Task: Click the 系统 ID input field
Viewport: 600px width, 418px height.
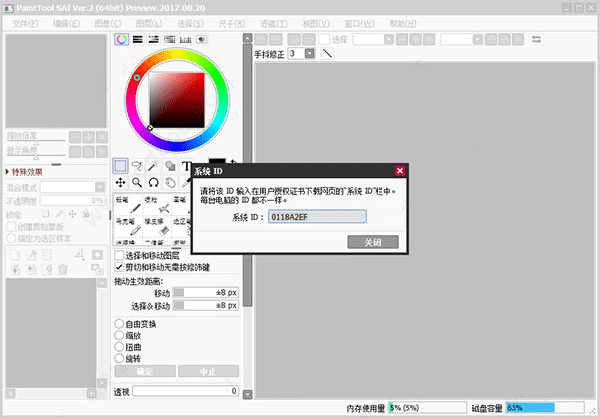Action: 317,217
